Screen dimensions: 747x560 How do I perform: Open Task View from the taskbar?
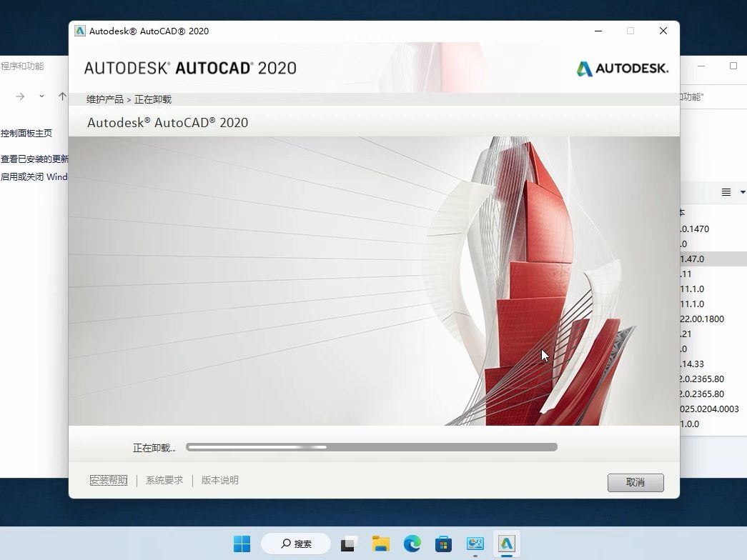(x=348, y=544)
